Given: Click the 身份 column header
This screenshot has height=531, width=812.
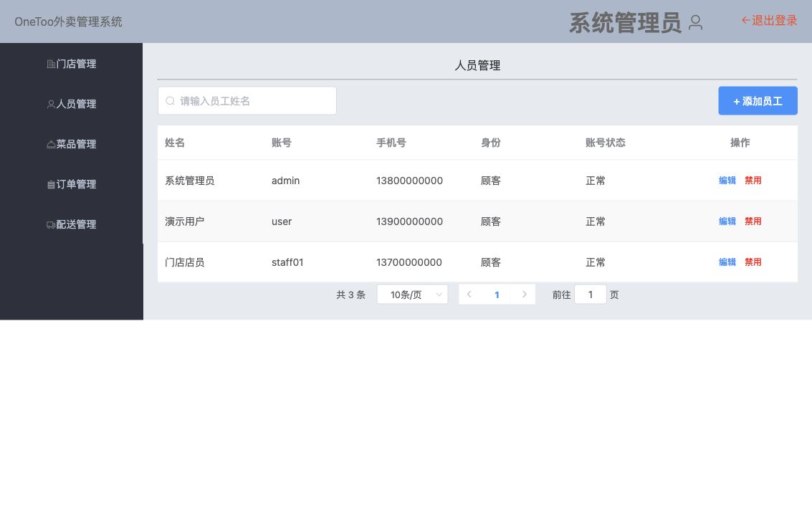Looking at the screenshot, I should click(491, 143).
